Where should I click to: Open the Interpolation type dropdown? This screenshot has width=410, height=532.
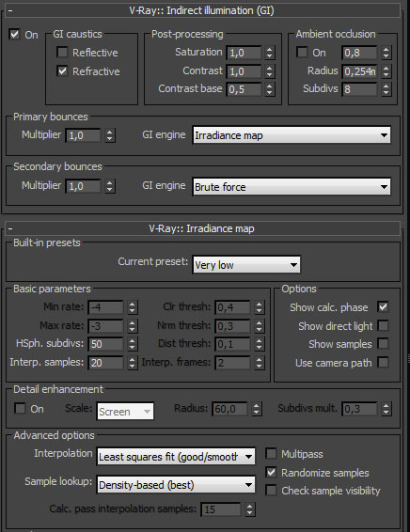[x=176, y=457]
